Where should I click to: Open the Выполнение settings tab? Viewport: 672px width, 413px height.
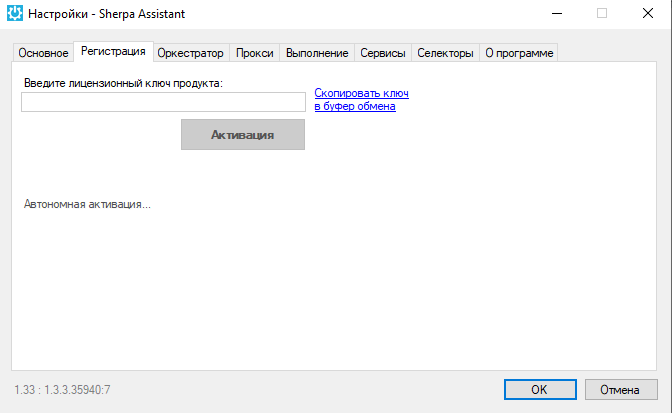[317, 53]
